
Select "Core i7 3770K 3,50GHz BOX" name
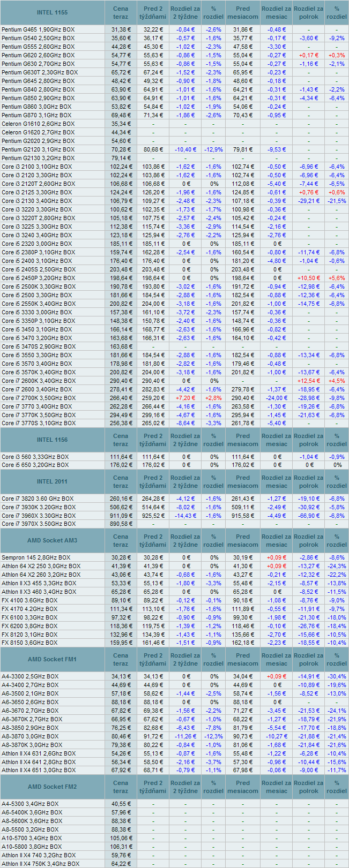tap(39, 415)
